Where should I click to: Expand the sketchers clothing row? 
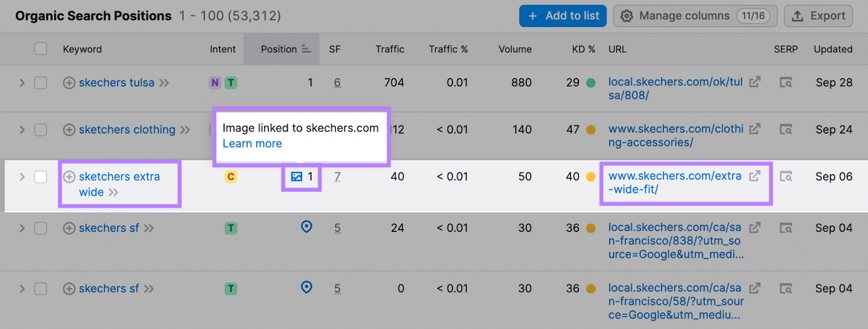[x=22, y=130]
